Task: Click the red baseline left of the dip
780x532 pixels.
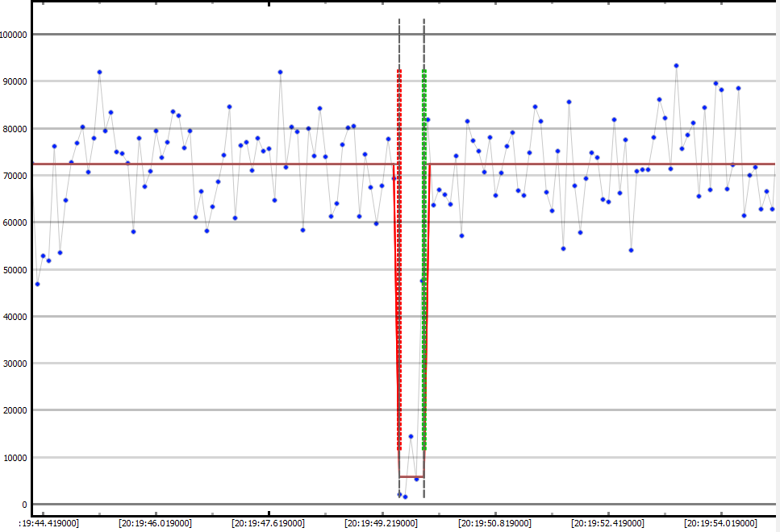Action: [x=202, y=164]
